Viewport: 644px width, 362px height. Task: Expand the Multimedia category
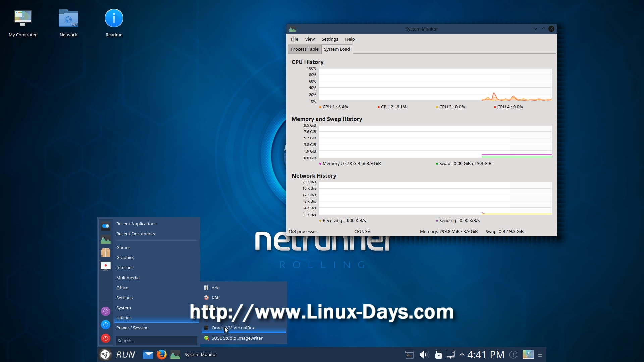[156, 278]
